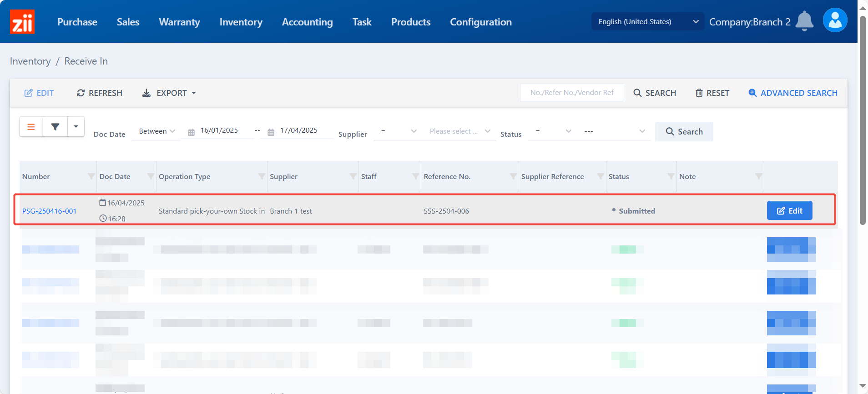Expand the EXPORT dropdown
Image resolution: width=868 pixels, height=394 pixels.
(170, 93)
